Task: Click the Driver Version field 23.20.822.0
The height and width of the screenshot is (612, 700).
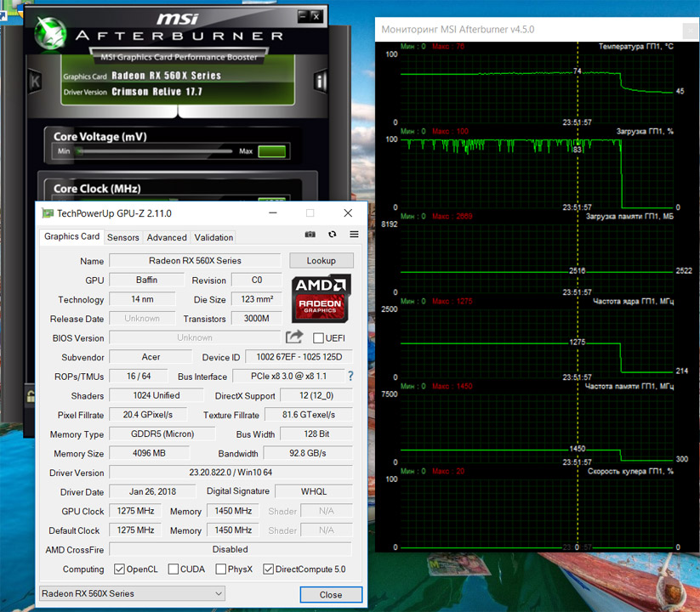Action: pyautogui.click(x=230, y=472)
